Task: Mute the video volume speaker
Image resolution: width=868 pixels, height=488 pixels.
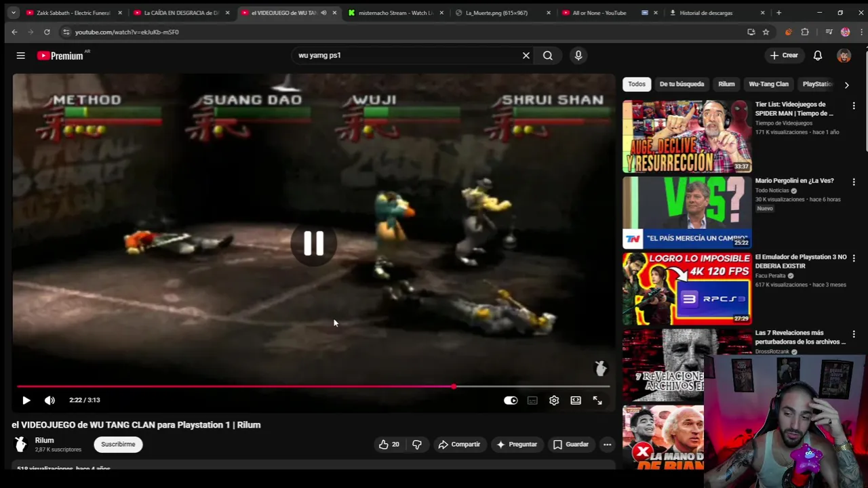Action: click(x=50, y=401)
